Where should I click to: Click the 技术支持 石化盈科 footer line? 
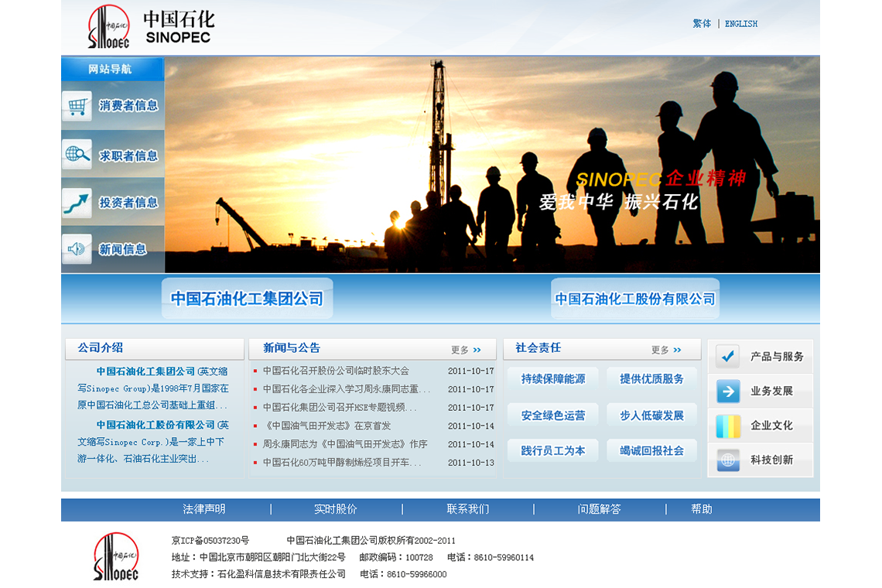point(258,575)
